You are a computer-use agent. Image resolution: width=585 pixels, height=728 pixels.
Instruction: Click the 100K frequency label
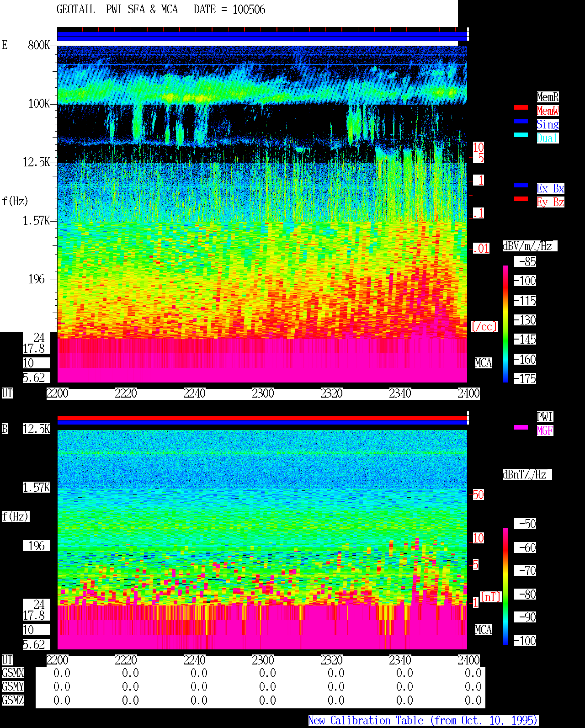[x=39, y=103]
